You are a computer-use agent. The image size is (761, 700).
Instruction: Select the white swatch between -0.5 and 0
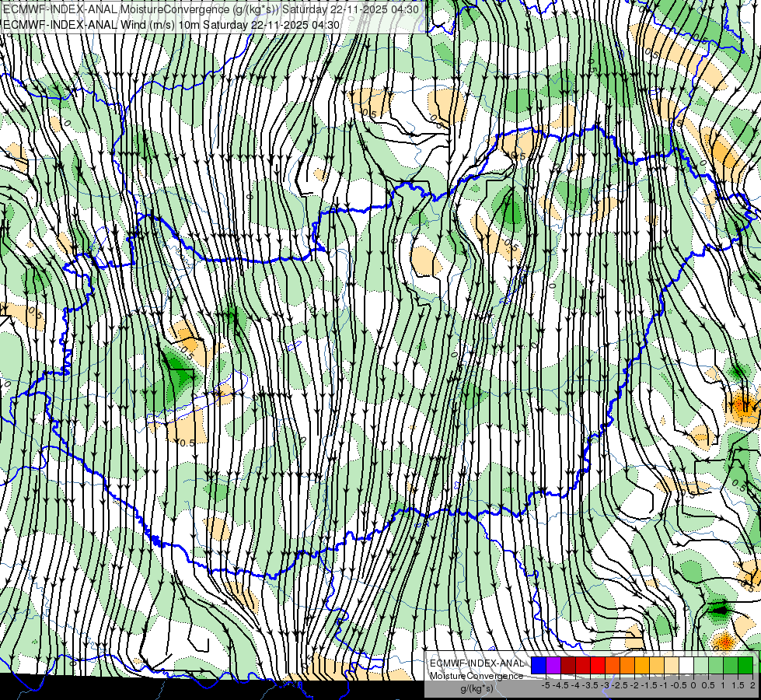point(686,665)
